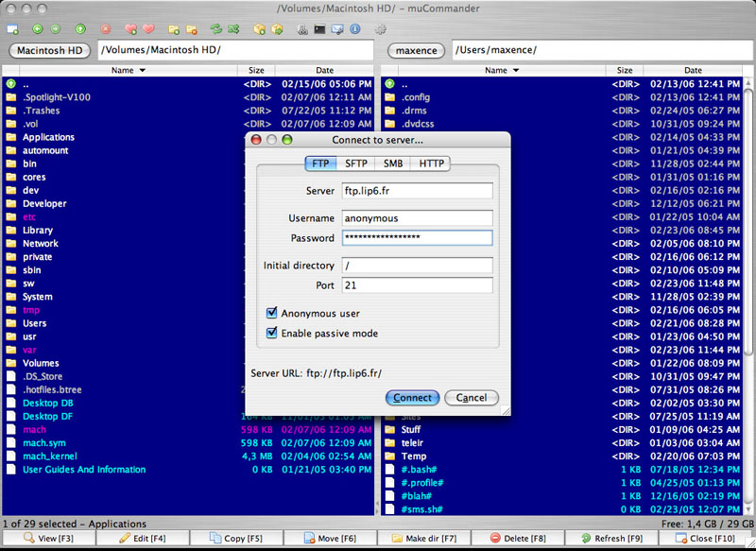The width and height of the screenshot is (756, 551).
Task: Click the parent '..' icon in right panel
Action: [389, 83]
